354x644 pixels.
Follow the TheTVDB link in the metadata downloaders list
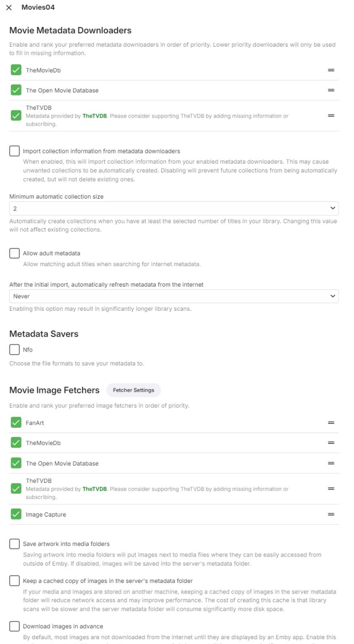(x=94, y=116)
